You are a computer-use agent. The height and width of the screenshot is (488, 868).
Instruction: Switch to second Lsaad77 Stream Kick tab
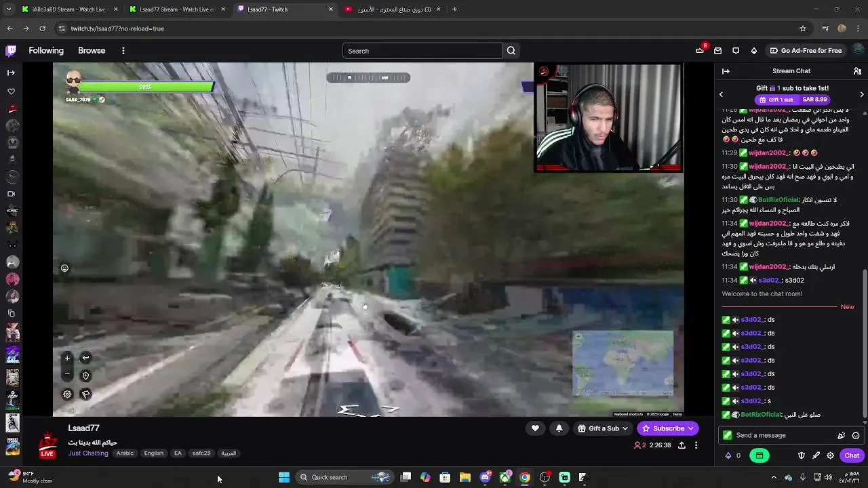tap(176, 9)
